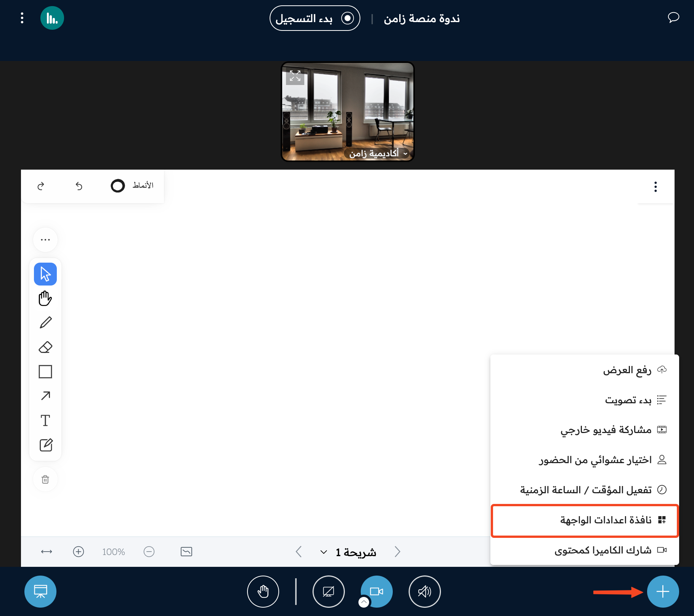
Task: Toggle screen sharing button
Action: point(329,592)
